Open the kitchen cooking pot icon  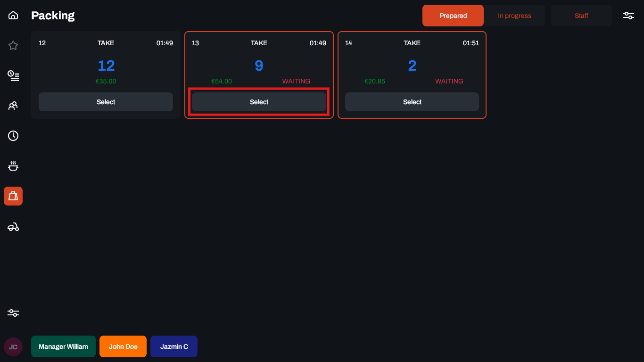[13, 166]
